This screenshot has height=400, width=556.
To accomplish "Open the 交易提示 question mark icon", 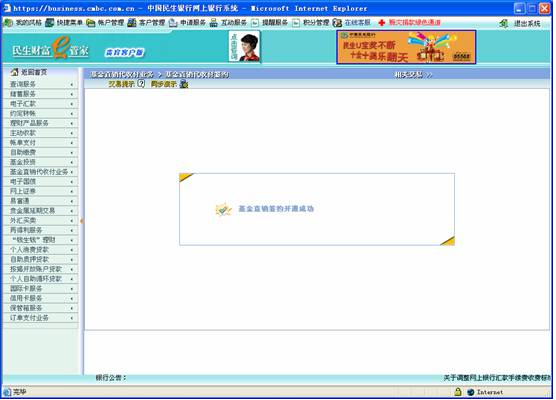I will click(x=141, y=84).
